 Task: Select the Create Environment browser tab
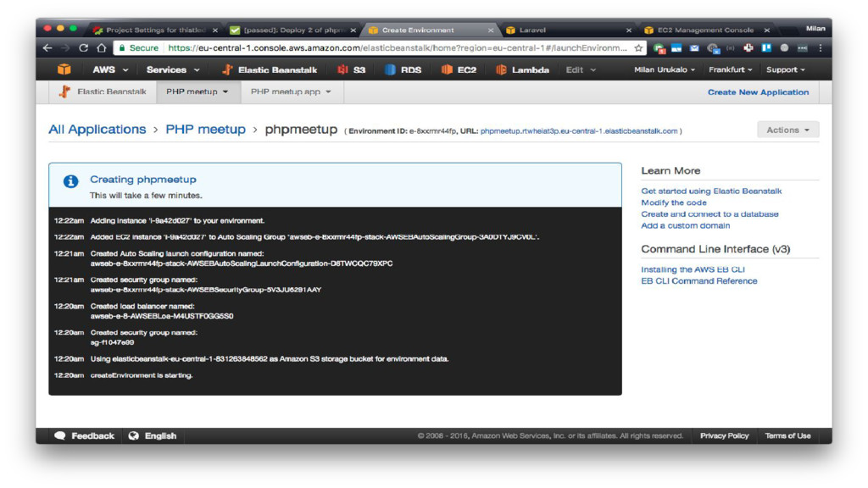tap(430, 30)
